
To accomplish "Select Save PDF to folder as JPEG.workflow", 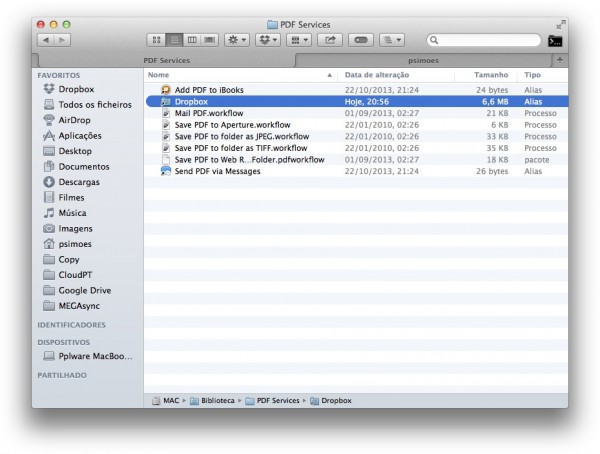I will tap(356, 136).
